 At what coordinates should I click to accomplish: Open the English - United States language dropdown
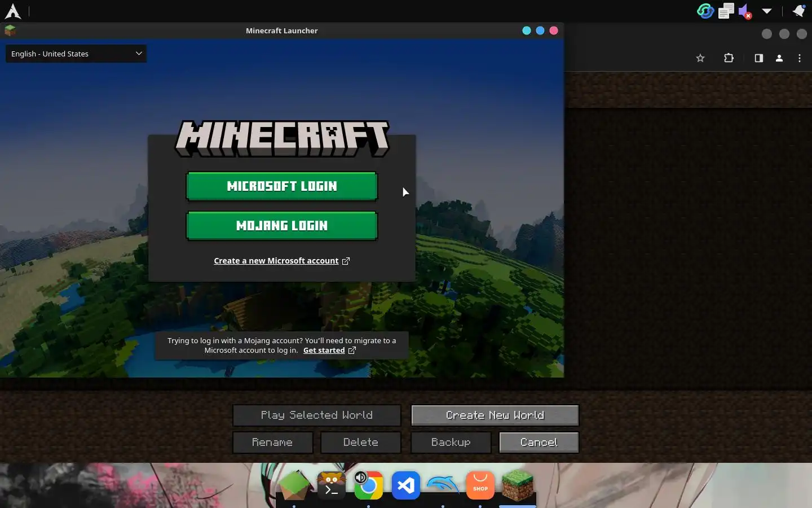[76, 54]
